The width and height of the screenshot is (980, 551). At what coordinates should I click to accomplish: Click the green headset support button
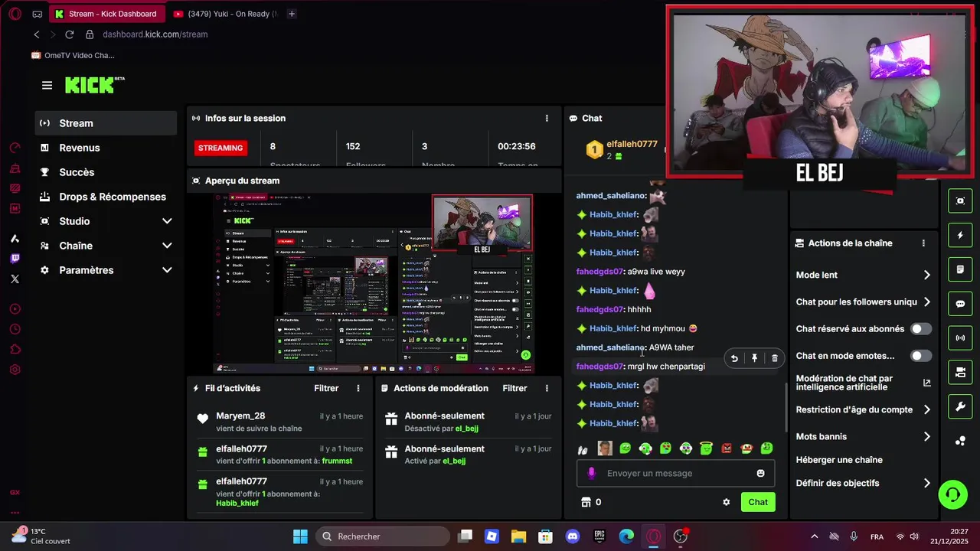click(953, 495)
